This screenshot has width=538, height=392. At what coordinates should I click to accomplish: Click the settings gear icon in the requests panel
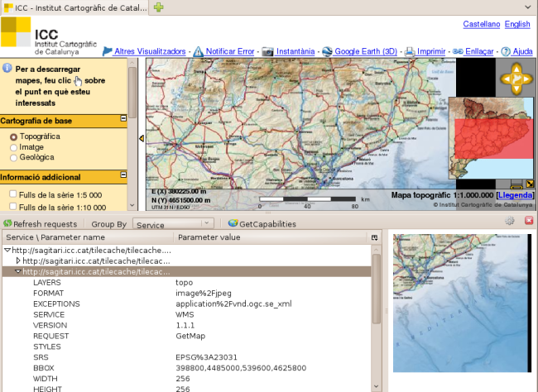(x=510, y=222)
